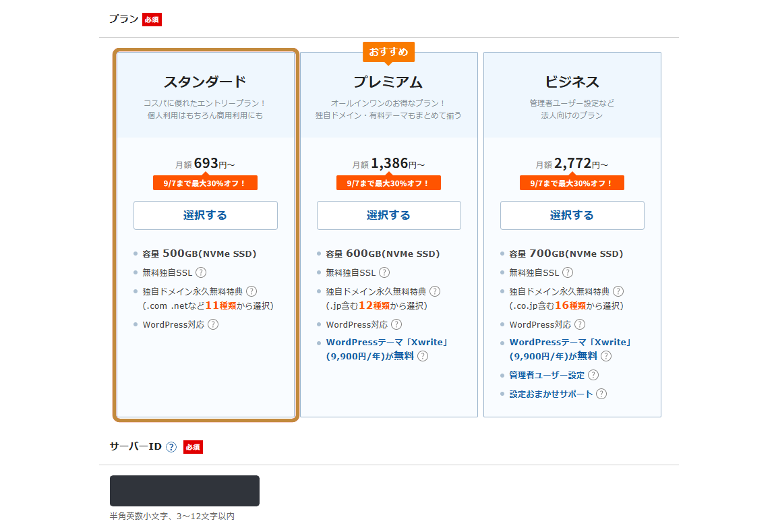Click the ビジネス plan title
The width and height of the screenshot is (774, 532).
[x=572, y=82]
